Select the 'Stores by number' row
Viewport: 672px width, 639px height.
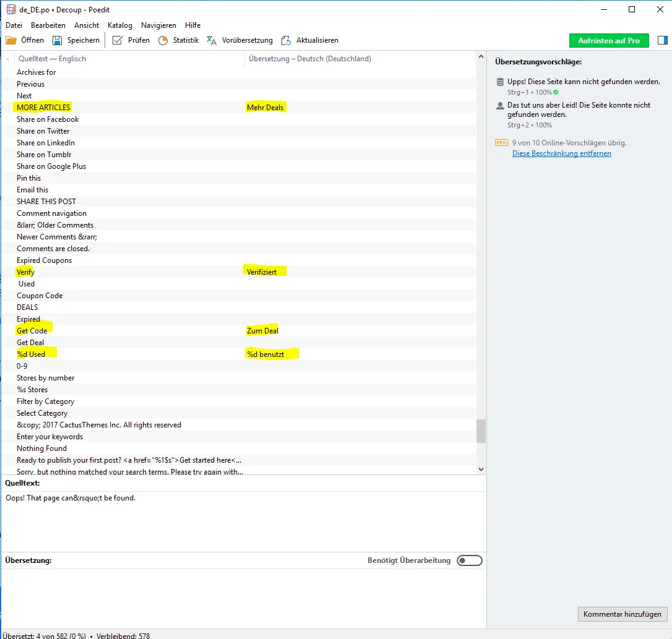[239, 377]
